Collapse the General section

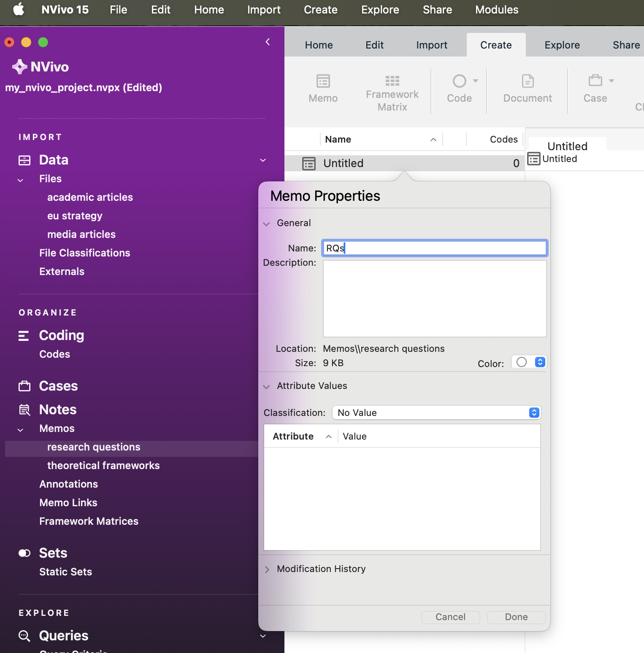coord(266,224)
